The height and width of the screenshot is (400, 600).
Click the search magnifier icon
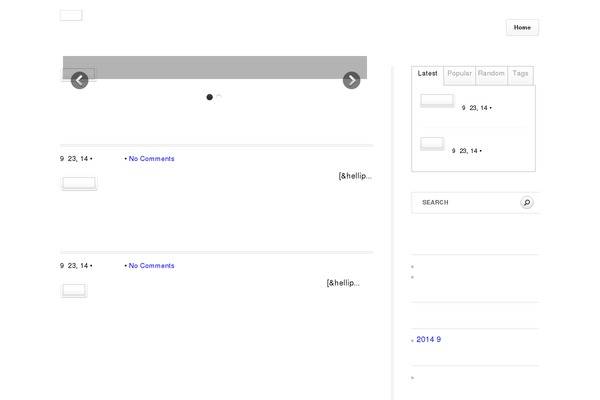(527, 202)
